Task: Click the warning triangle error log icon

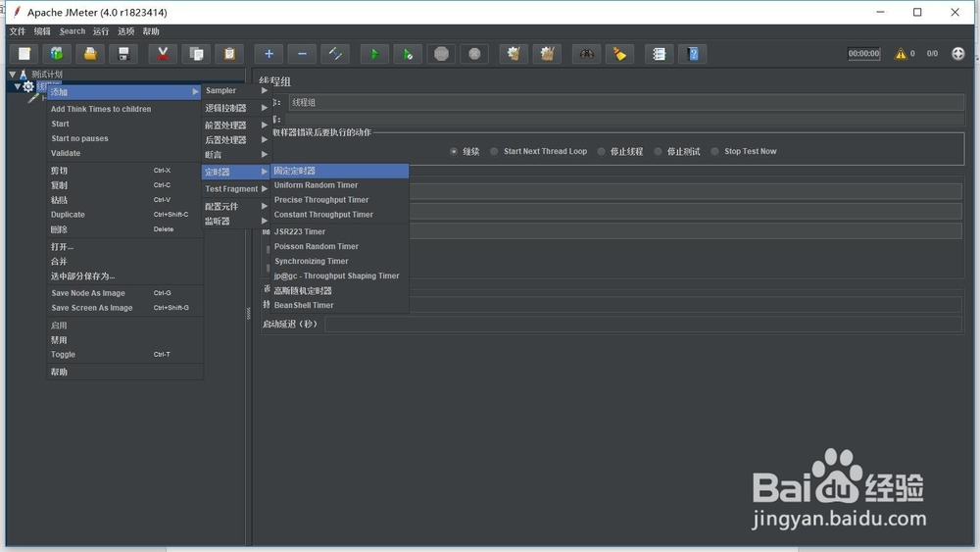Action: tap(900, 54)
